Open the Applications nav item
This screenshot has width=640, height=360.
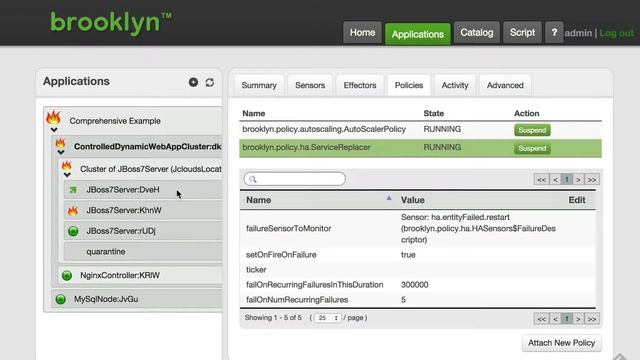click(x=418, y=34)
